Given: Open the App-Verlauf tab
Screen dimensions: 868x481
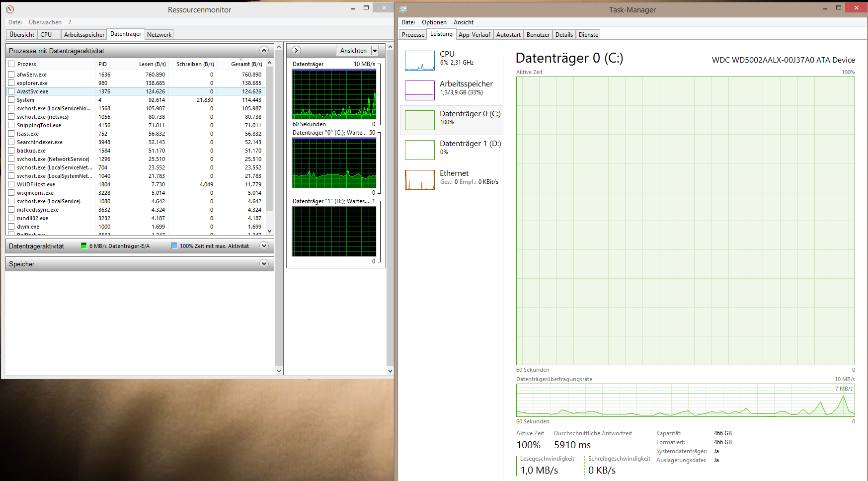Looking at the screenshot, I should point(474,35).
